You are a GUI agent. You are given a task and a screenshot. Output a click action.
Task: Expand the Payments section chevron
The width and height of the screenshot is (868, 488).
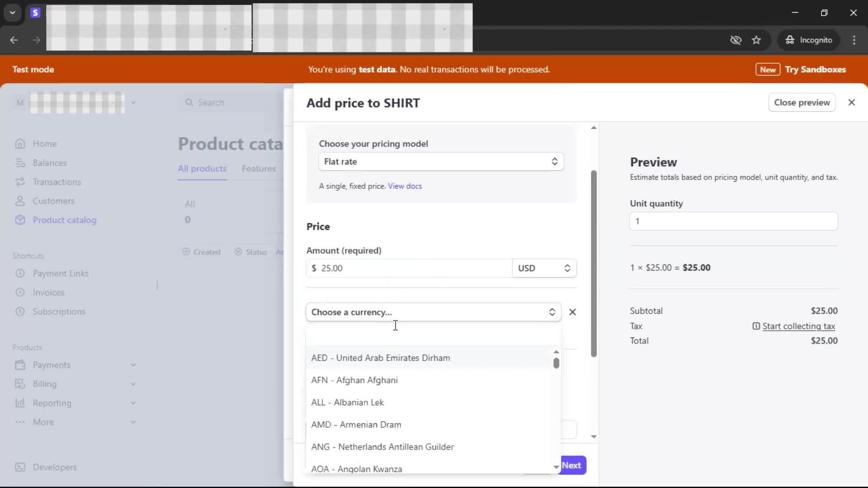pos(133,365)
